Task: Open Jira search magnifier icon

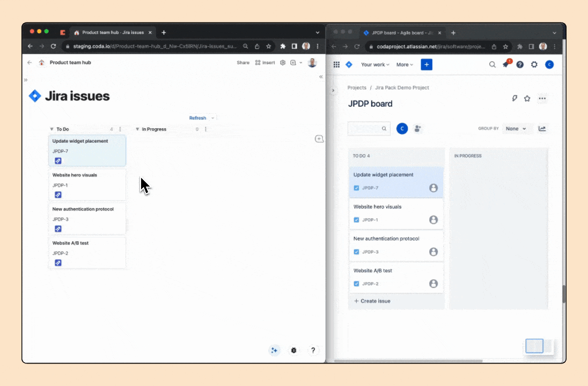Action: click(492, 64)
